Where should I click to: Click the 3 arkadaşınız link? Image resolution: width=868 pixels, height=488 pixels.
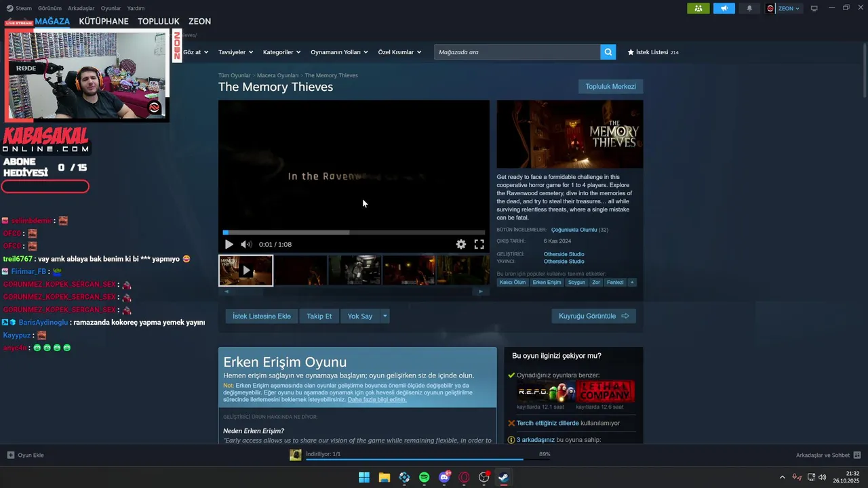pos(536,440)
